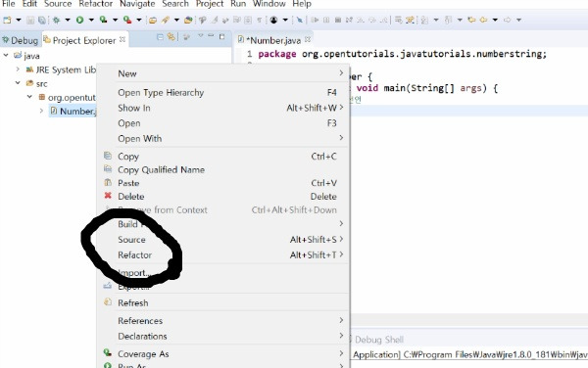Collapse All in Project Explorer toolbar

[160, 36]
